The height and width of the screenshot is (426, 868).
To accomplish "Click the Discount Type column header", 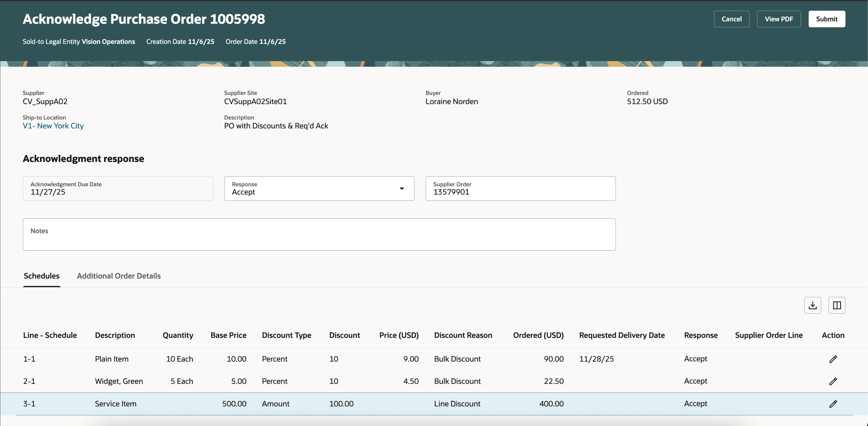I will point(286,335).
